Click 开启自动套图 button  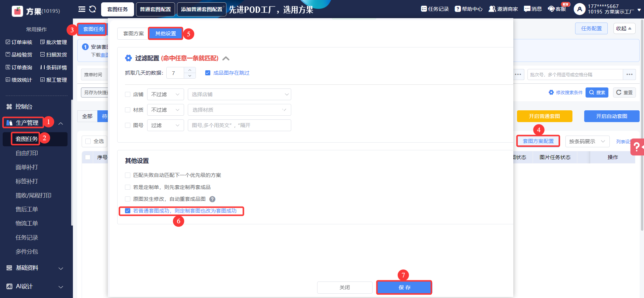[612, 116]
